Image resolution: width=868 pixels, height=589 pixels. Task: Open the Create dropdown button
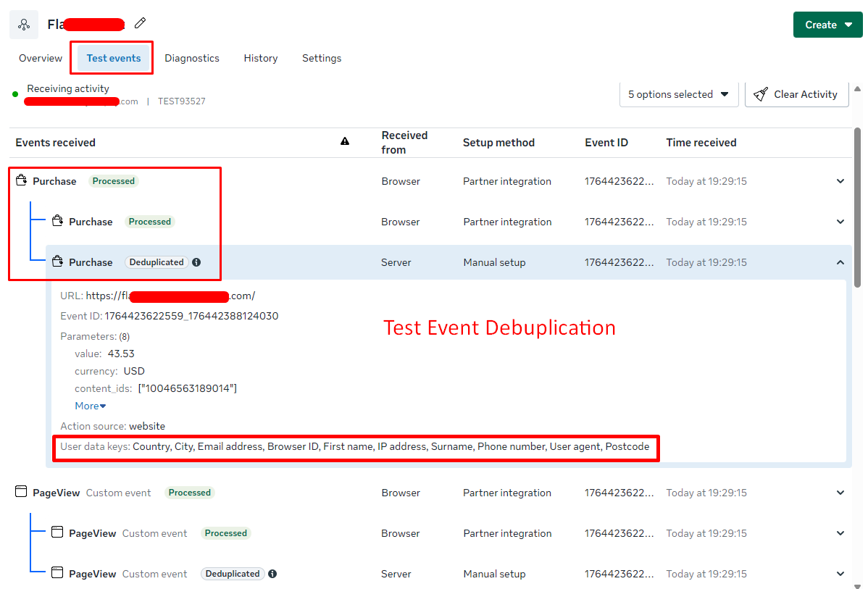(827, 25)
